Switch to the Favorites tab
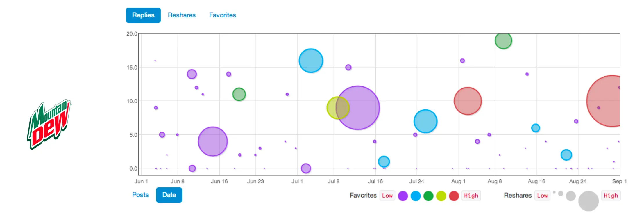The width and height of the screenshot is (644, 213). 222,15
